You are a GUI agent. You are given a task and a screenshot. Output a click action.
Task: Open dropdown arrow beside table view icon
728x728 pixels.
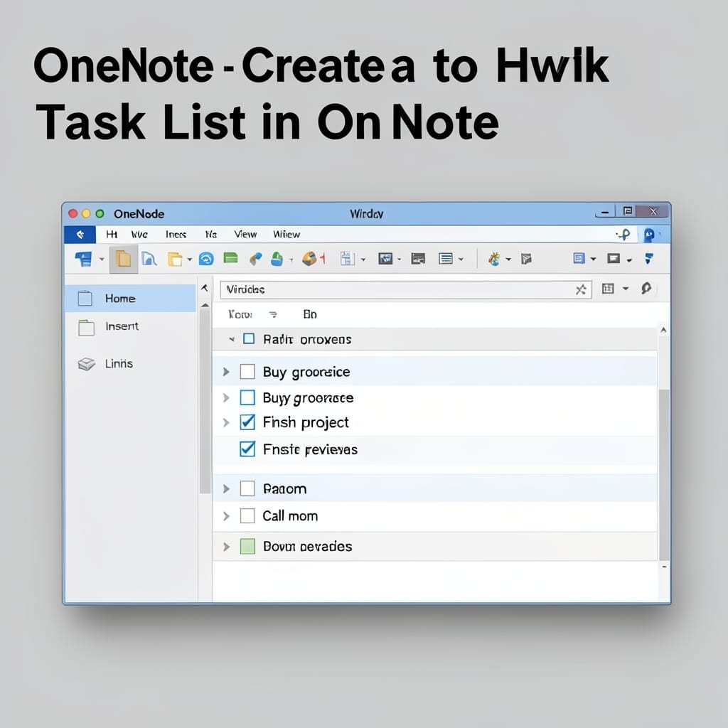click(x=626, y=289)
